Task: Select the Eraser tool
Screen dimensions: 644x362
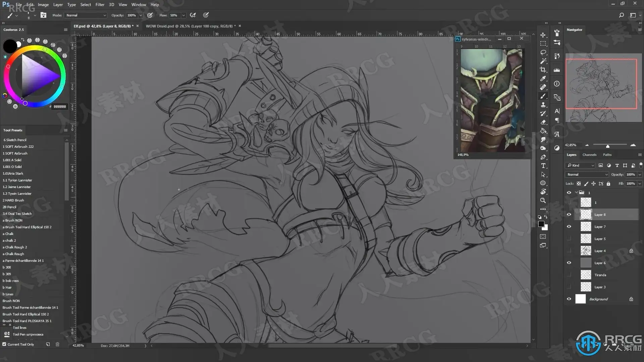Action: (x=543, y=122)
